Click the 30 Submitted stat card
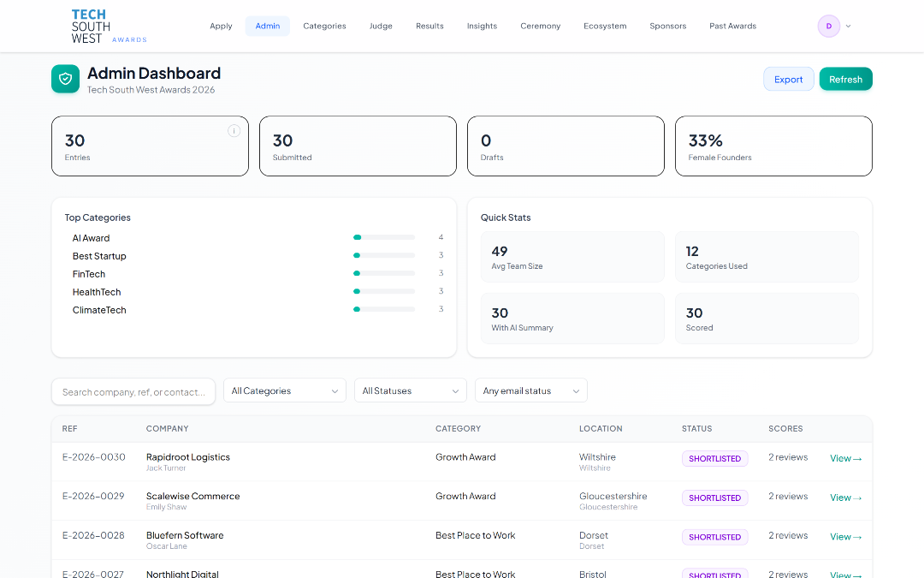The image size is (924, 578). [358, 146]
